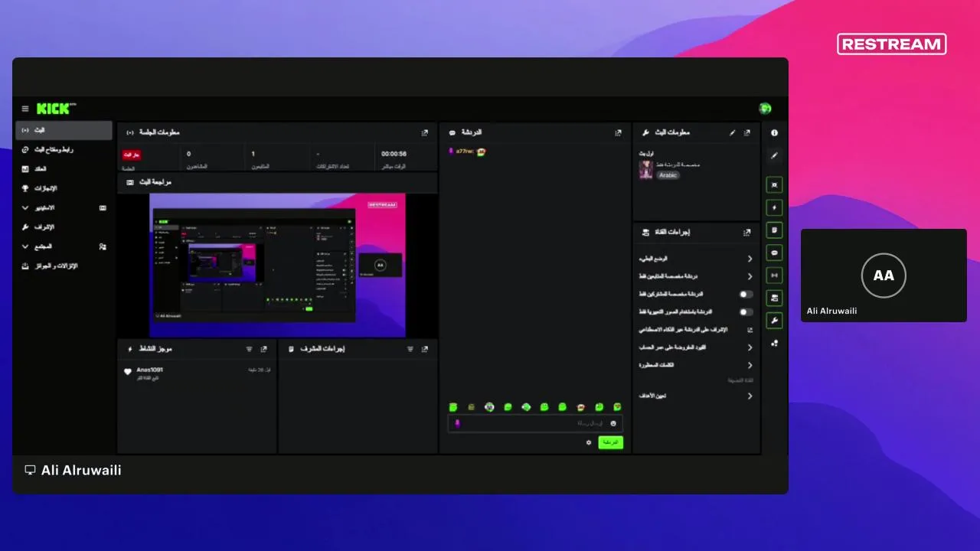Send message with green chat button
The image size is (980, 551).
(x=610, y=442)
